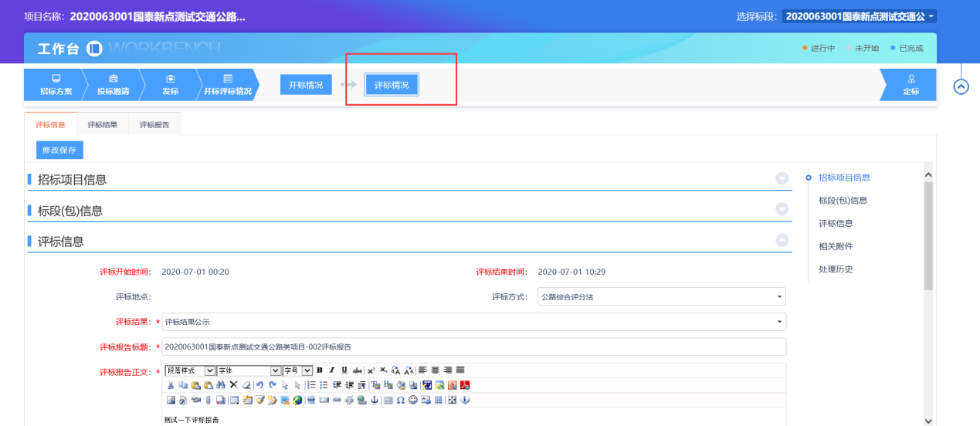Click the Undo arrow in editor toolbar
The width and height of the screenshot is (980, 426).
tap(259, 385)
